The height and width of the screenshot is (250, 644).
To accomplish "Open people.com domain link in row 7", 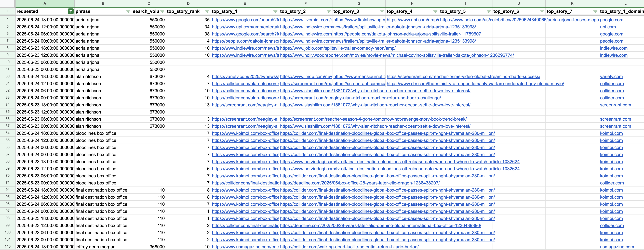I will pos(611,41).
